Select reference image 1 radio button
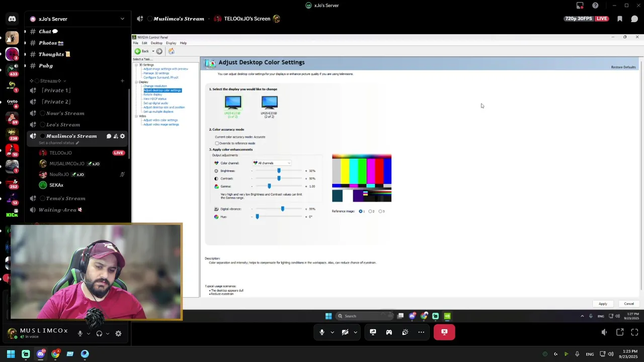The height and width of the screenshot is (362, 644). tap(361, 211)
